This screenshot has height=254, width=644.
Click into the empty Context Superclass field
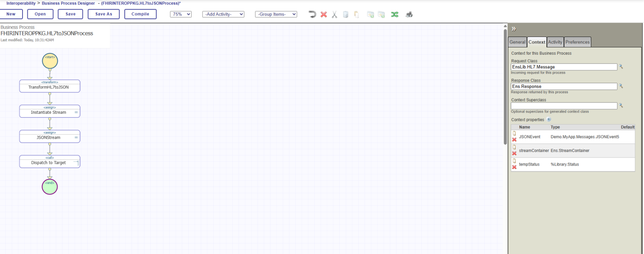[564, 106]
